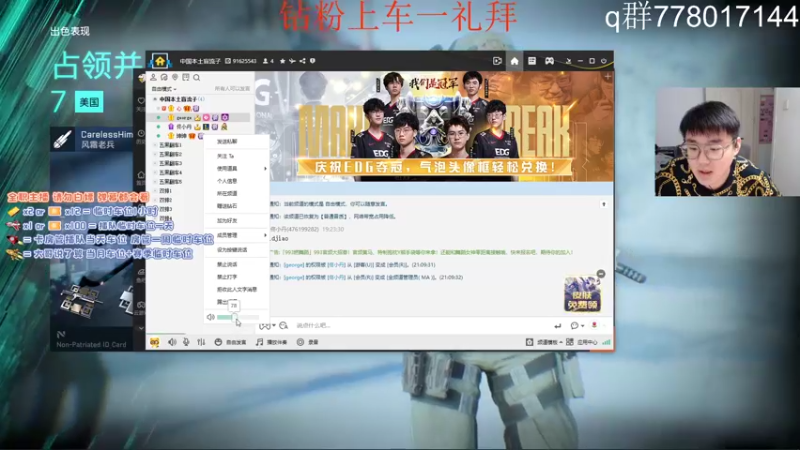Dismiss promo with its minus button
800x450 pixels.
pos(601,274)
